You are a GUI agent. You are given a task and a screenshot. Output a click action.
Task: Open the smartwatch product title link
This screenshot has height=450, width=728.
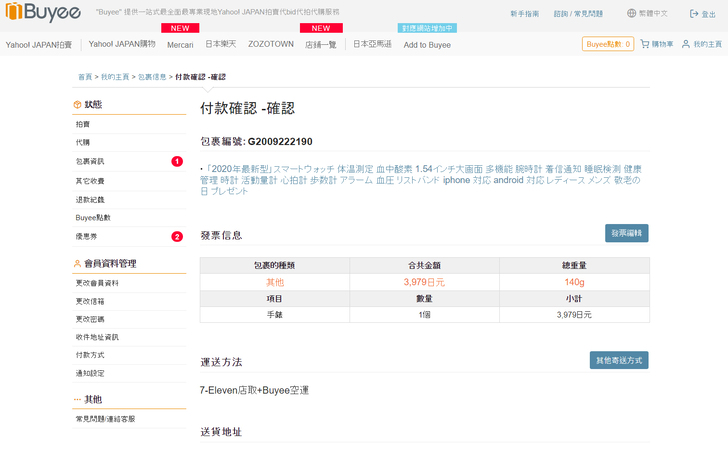coord(420,179)
